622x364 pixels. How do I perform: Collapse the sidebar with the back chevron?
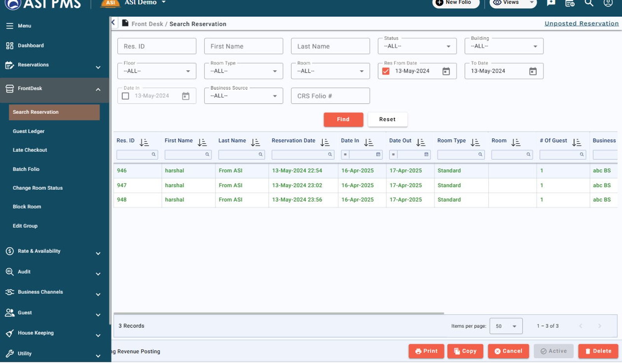[x=113, y=22]
